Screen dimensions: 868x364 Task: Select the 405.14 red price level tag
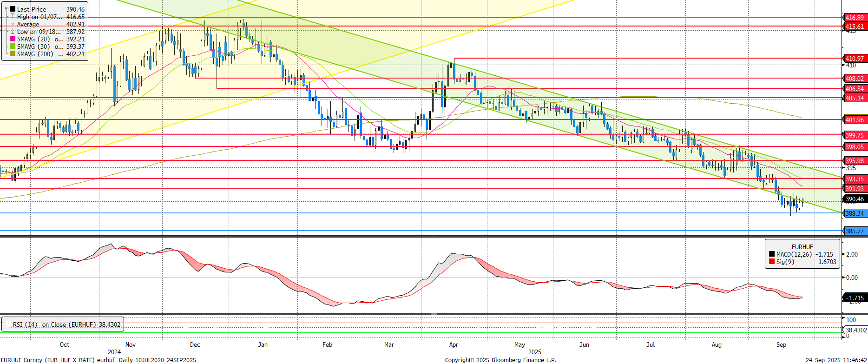(x=855, y=98)
